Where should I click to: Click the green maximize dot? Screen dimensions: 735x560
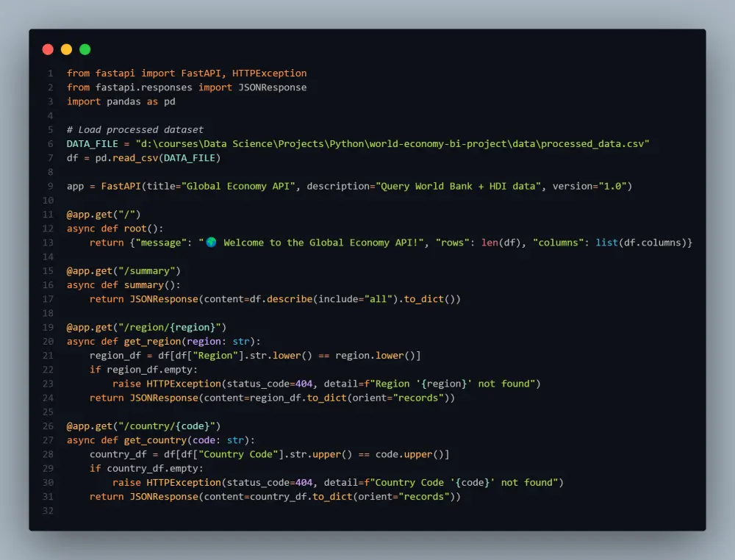(x=85, y=49)
